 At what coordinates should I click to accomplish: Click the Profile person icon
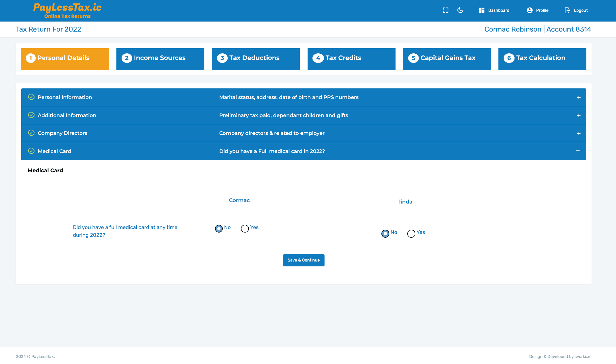[x=530, y=10]
